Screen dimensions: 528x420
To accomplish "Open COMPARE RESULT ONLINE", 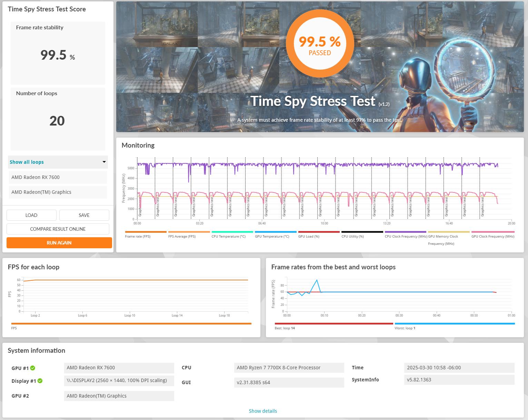I will [58, 229].
